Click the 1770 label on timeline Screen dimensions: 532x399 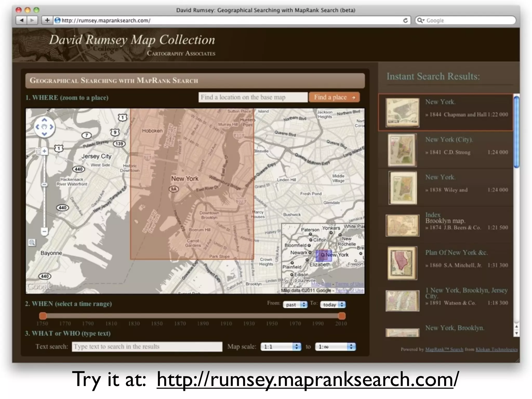pos(65,323)
